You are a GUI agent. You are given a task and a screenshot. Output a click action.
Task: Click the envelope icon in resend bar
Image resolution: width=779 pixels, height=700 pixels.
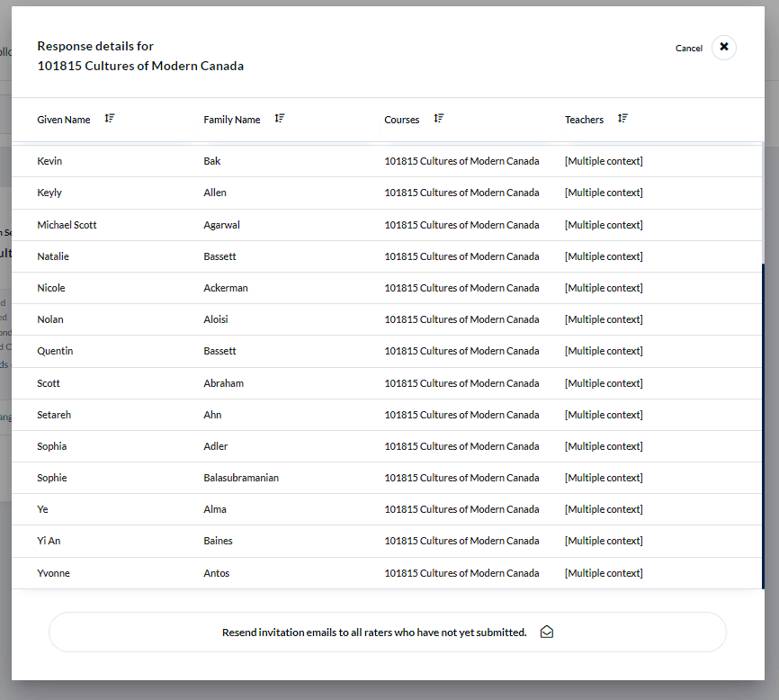click(x=547, y=632)
